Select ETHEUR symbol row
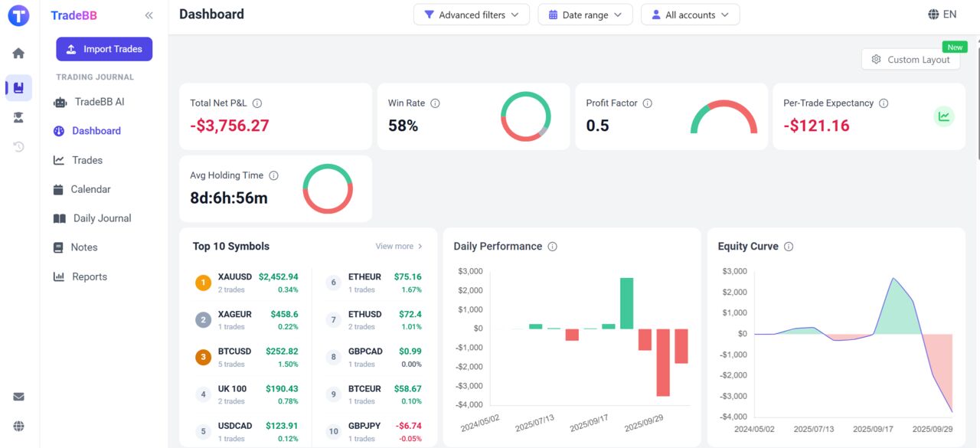 [x=374, y=283]
